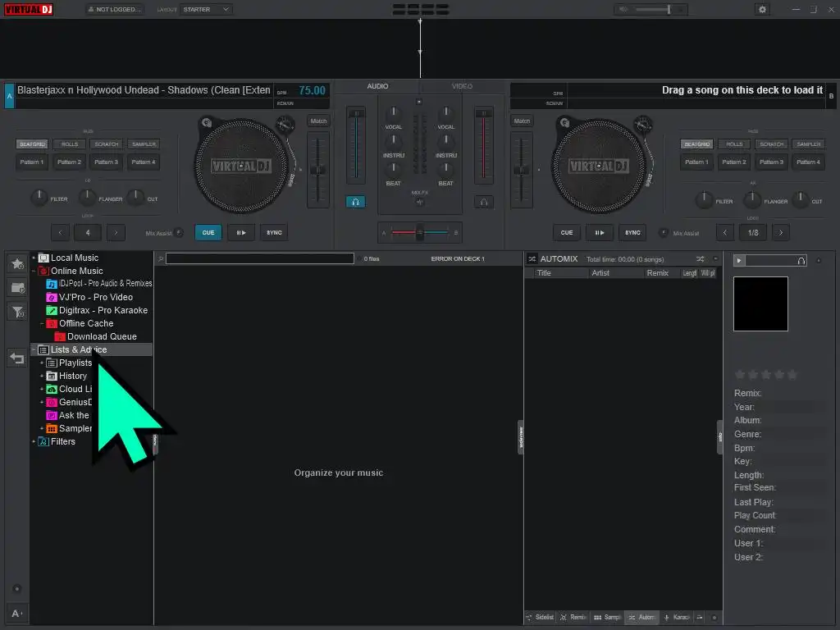
Task: Click the black cover art thumbnail
Action: [x=760, y=304]
